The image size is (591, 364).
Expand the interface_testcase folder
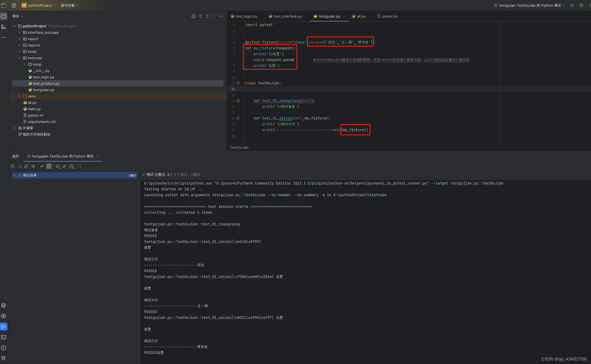[x=19, y=32]
